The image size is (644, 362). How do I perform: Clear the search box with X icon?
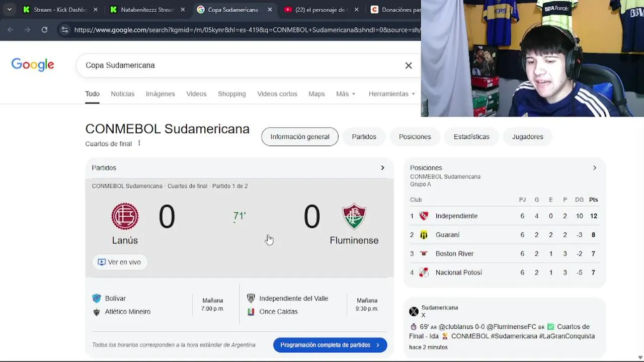409,65
